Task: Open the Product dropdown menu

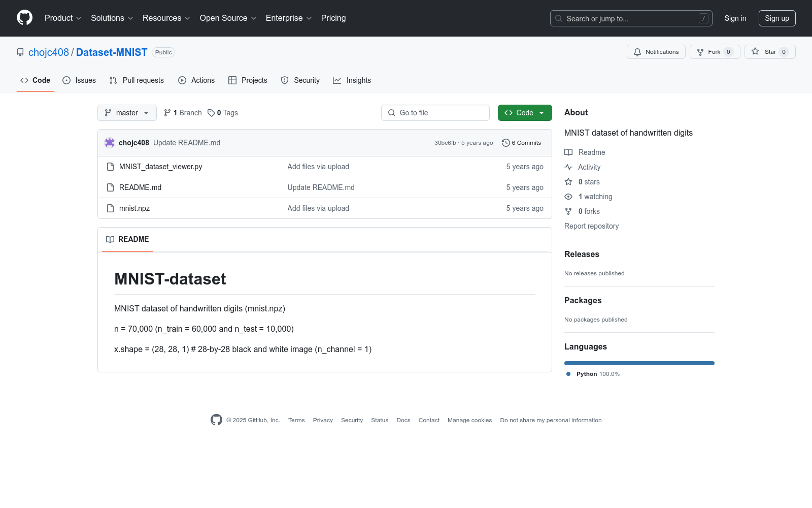Action: tap(63, 18)
